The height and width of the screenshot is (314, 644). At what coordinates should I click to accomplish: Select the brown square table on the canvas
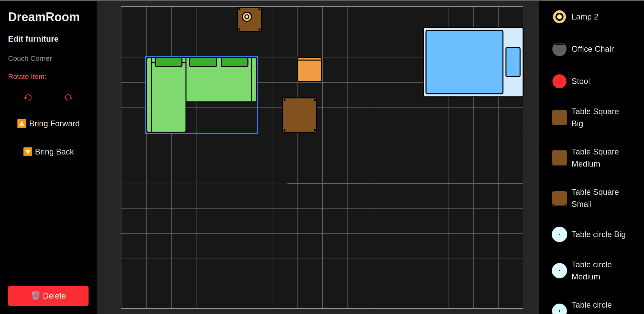tap(299, 115)
